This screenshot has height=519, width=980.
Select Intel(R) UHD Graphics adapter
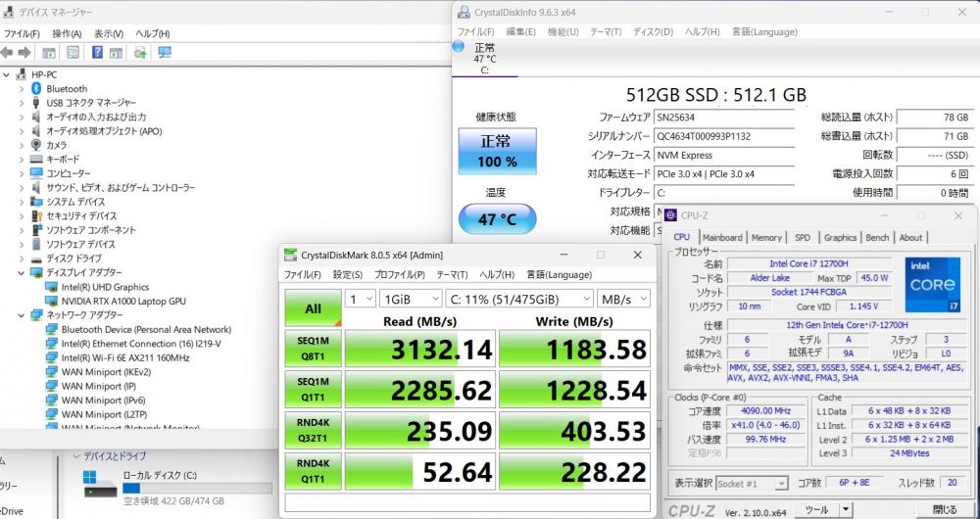tap(105, 287)
